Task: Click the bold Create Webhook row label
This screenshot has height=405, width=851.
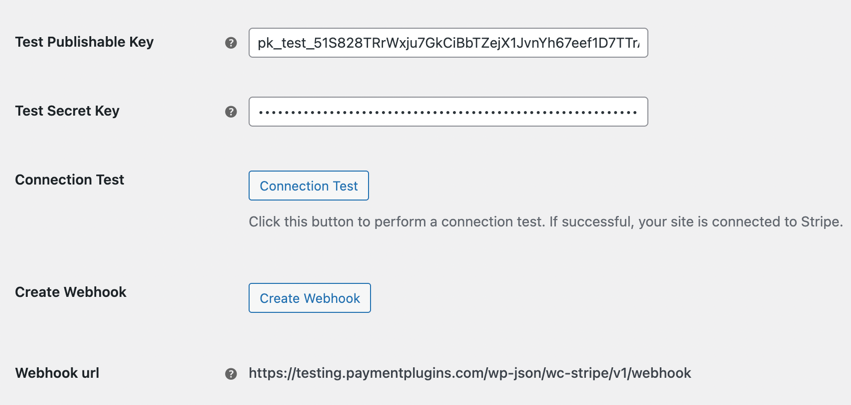Action: tap(71, 292)
